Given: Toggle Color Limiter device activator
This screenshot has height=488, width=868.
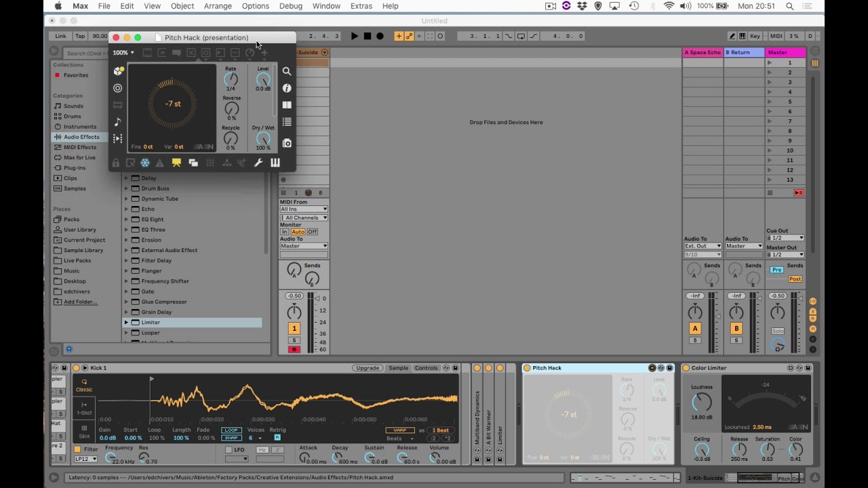Looking at the screenshot, I should tap(686, 368).
